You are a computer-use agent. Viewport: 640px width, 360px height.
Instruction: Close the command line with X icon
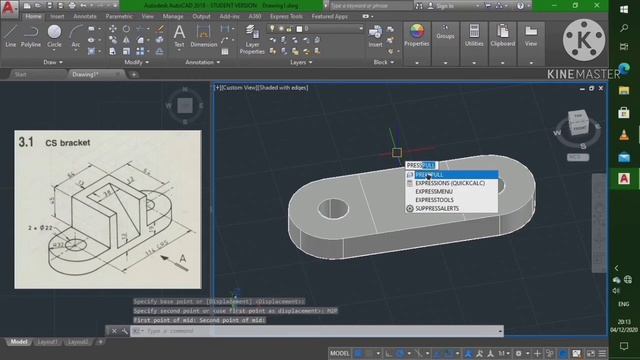(x=114, y=331)
